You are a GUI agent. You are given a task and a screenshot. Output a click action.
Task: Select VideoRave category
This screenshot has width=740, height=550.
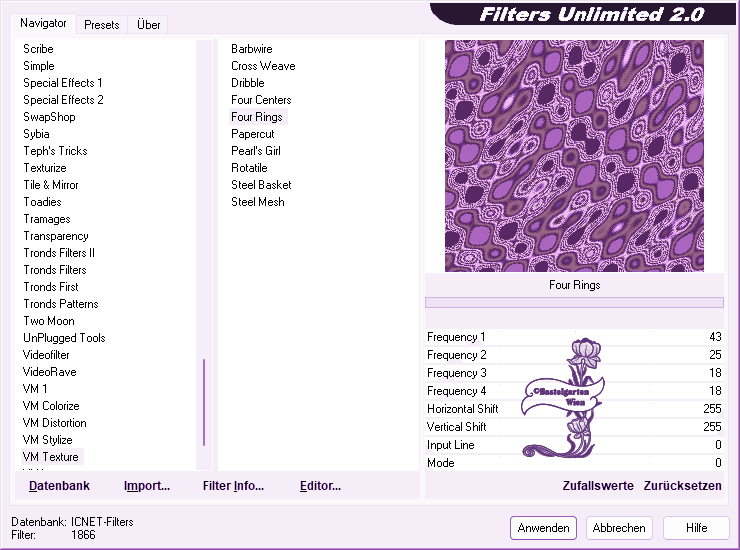(x=49, y=372)
